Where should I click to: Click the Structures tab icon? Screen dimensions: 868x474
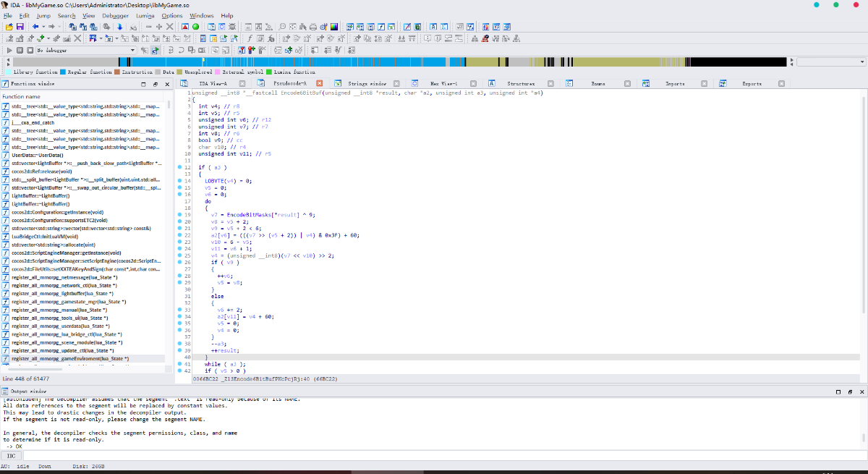[x=492, y=84]
